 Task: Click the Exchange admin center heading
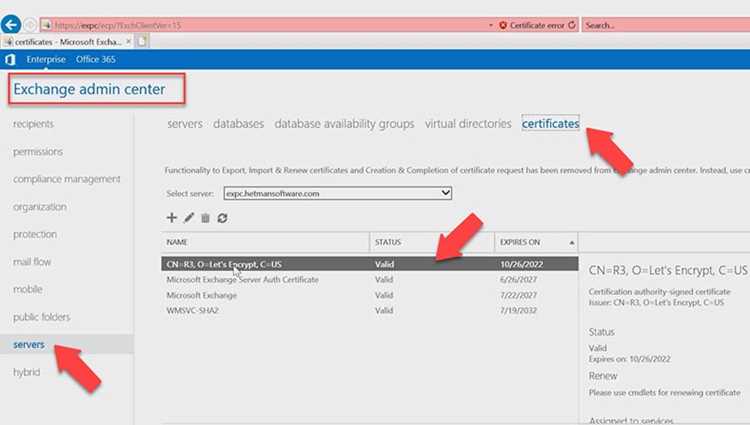(89, 89)
